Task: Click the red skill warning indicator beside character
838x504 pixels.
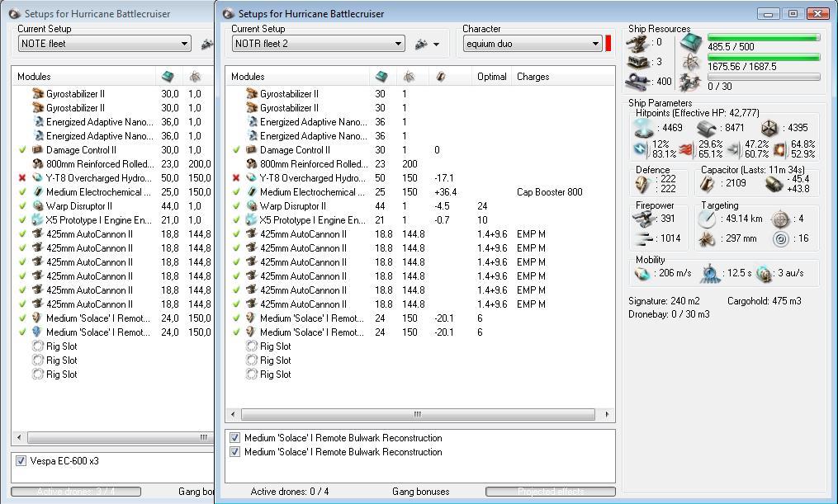Action: pos(608,43)
